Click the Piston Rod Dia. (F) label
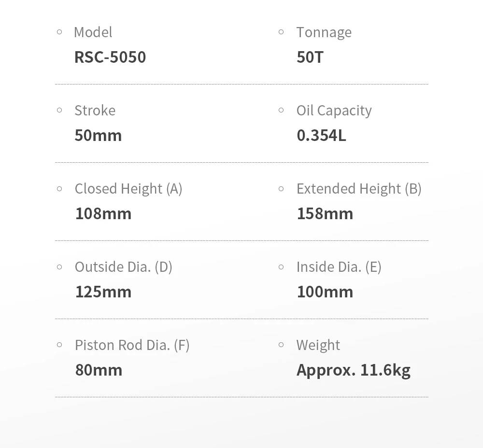Viewport: 483px width, 448px height. (x=132, y=345)
